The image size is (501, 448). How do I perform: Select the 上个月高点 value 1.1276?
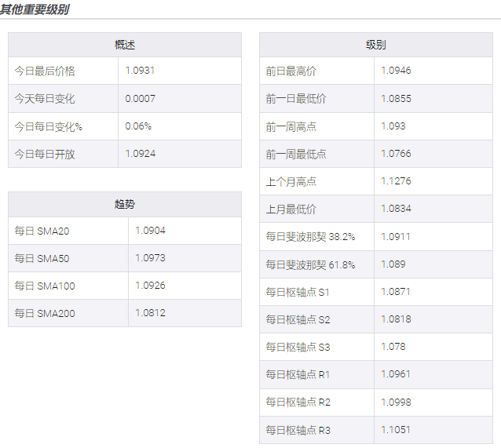click(396, 181)
